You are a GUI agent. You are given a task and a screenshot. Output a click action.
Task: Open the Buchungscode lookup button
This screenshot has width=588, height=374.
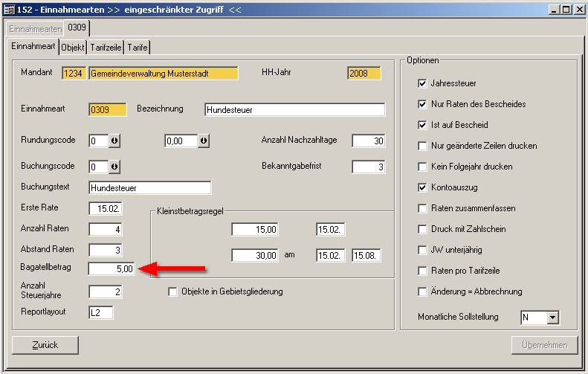[115, 167]
